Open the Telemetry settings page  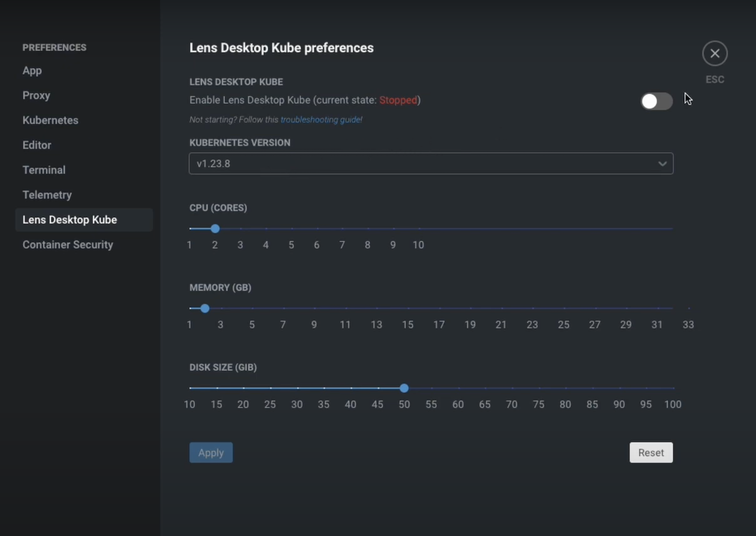47,195
